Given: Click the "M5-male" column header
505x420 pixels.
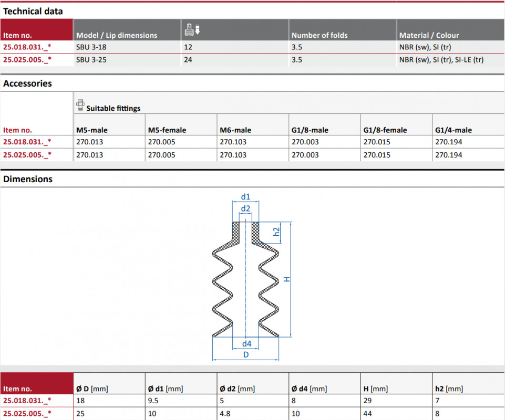Looking at the screenshot, I should 92,130.
